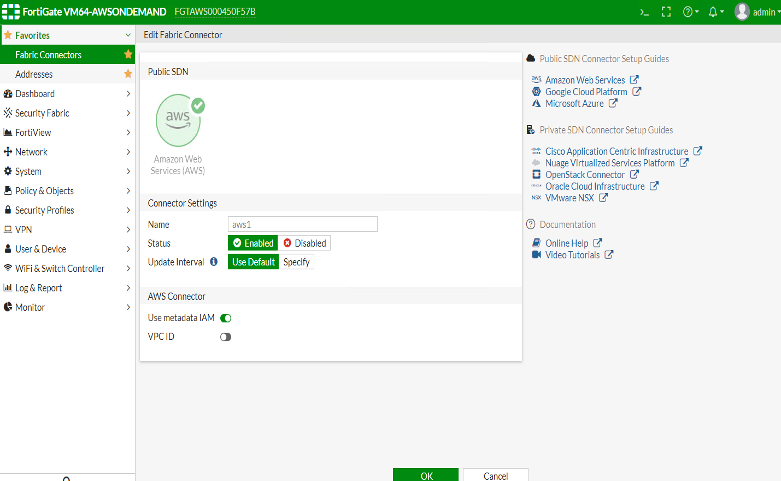The height and width of the screenshot is (481, 781).
Task: Confirm changes with the OK button
Action: 426,475
